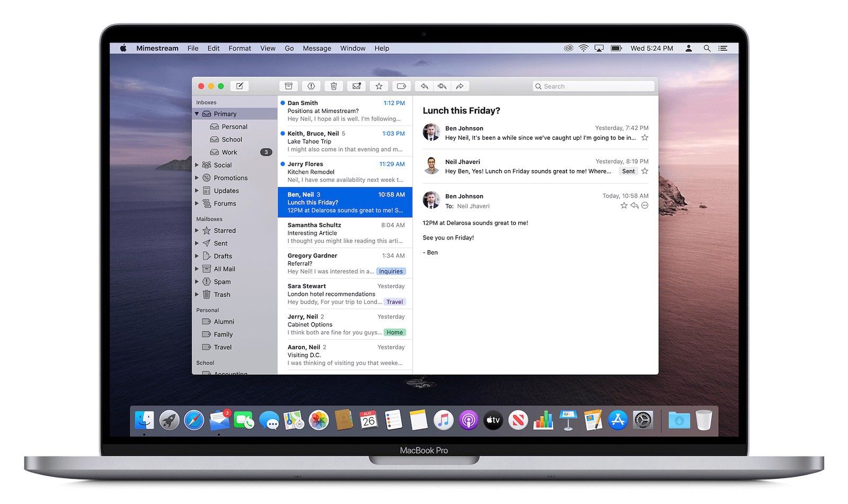Open Gregory Gardner's Referral email
The width and height of the screenshot is (848, 504).
[345, 263]
